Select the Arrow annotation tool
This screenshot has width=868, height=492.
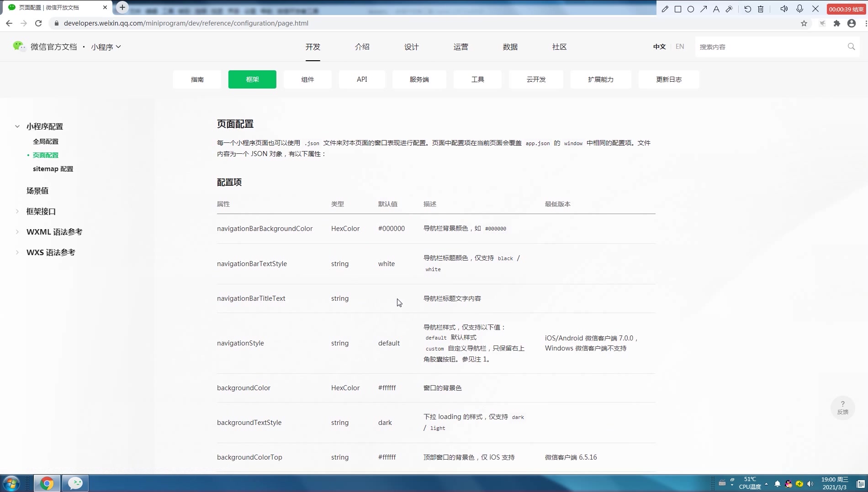(704, 9)
